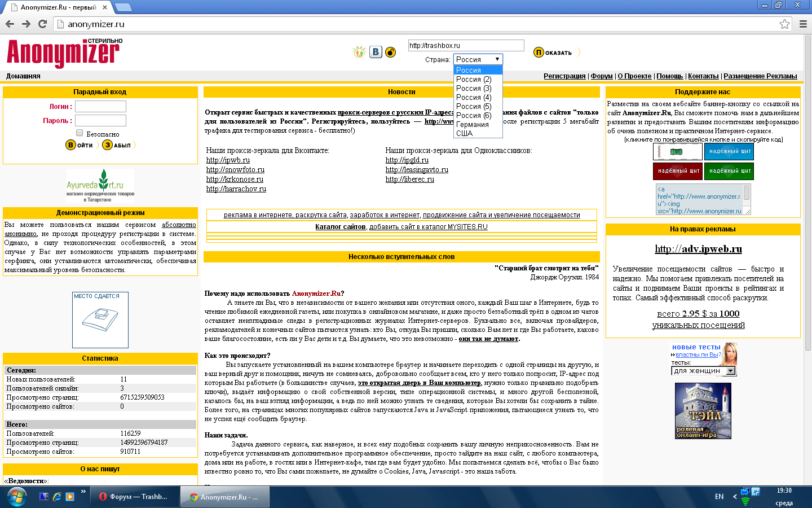
Task: Open the Chrome menu icon
Action: [x=803, y=24]
